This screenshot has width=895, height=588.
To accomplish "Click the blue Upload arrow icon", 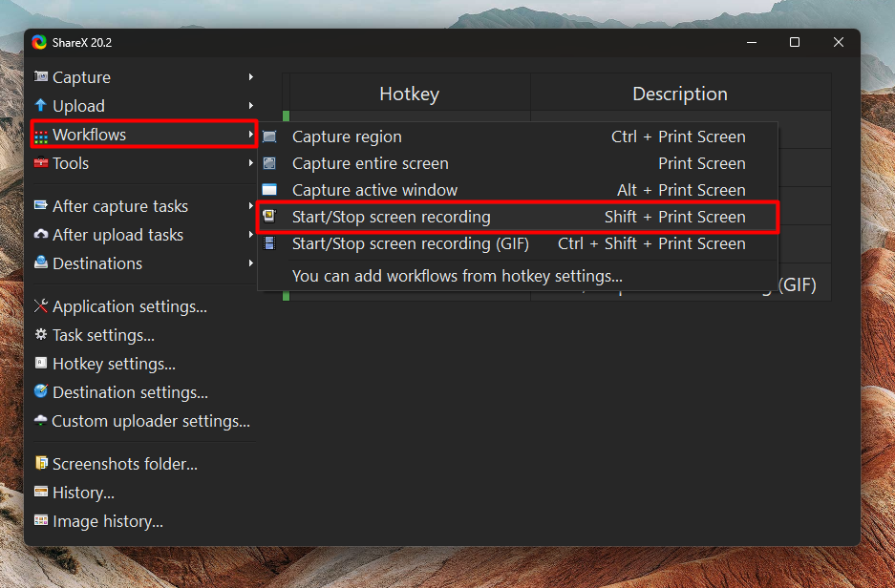I will [40, 105].
